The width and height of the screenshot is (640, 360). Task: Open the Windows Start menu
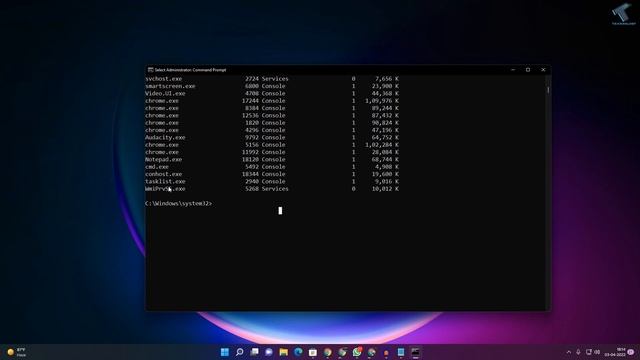click(224, 352)
